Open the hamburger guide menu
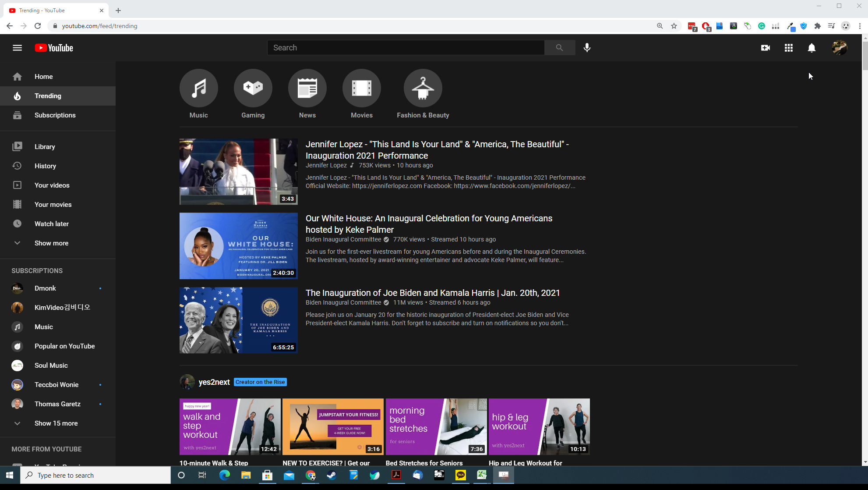Screen dimensions: 868x490 (17, 48)
